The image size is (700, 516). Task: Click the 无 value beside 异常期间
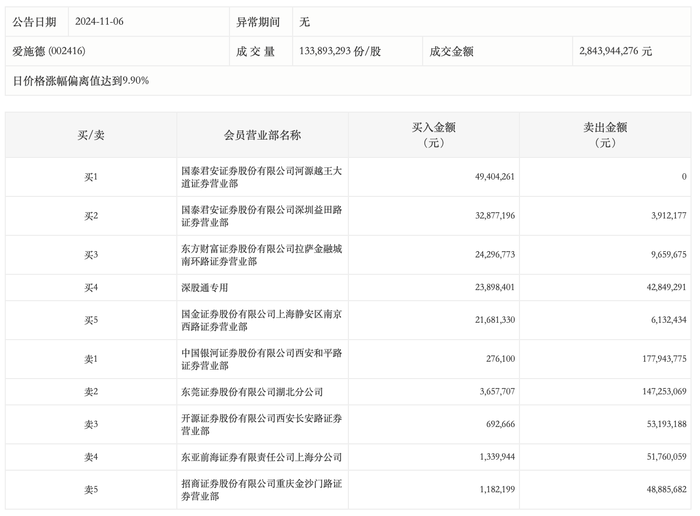click(x=304, y=21)
